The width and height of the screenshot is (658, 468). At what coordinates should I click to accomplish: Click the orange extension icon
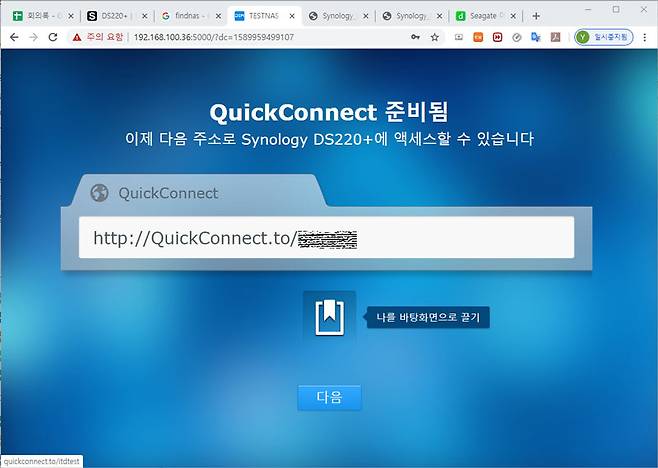pos(478,37)
